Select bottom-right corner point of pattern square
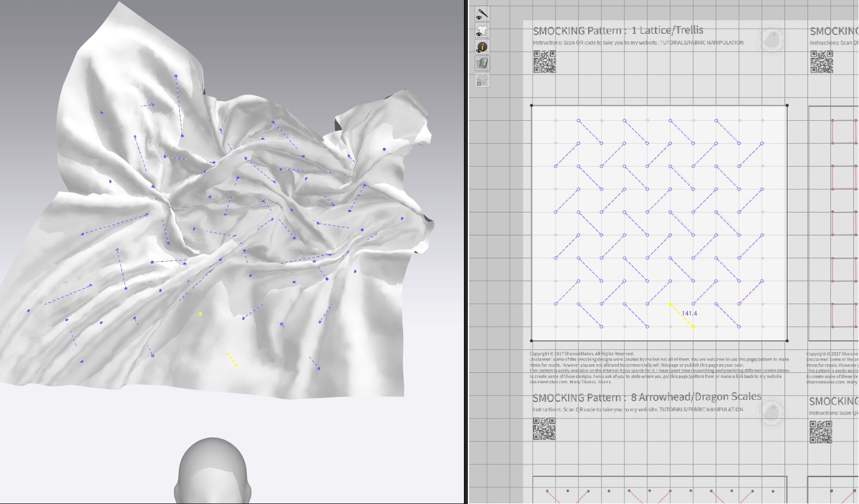The height and width of the screenshot is (504, 859). [787, 341]
